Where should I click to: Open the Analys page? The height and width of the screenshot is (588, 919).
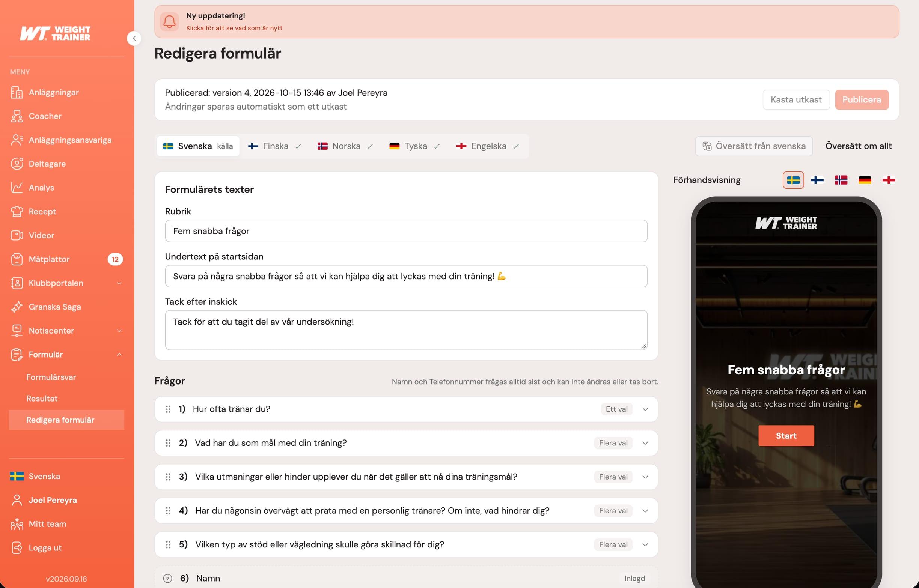(x=66, y=188)
